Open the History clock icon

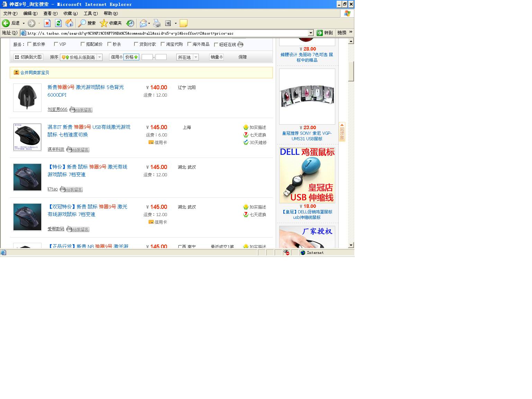click(x=130, y=23)
